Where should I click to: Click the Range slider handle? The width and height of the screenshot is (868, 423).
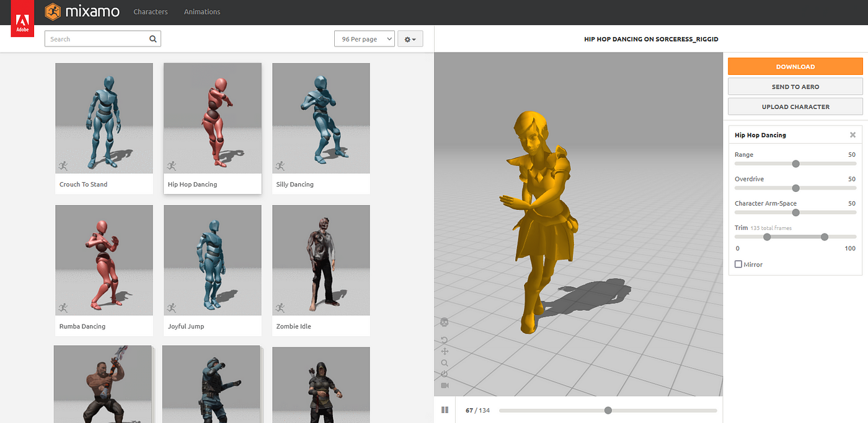[795, 164]
